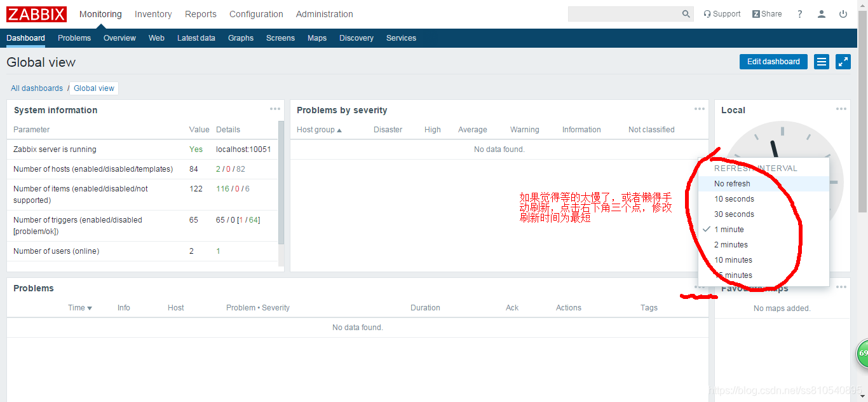The width and height of the screenshot is (868, 402).
Task: Switch to the Dashboard submenu tab
Action: (26, 38)
